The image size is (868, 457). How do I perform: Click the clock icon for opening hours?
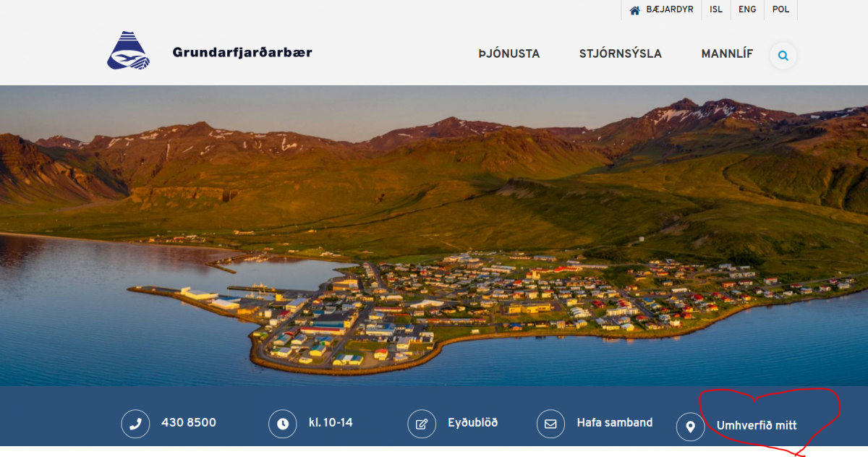283,424
